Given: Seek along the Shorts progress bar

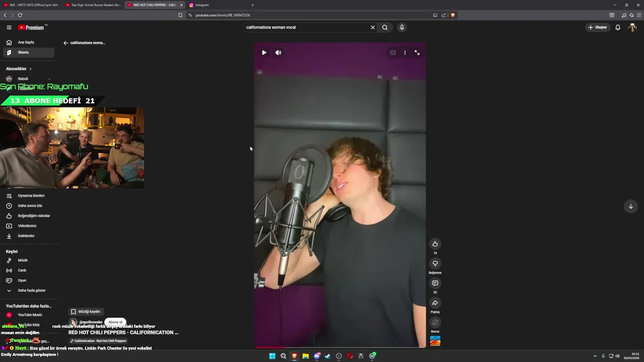Looking at the screenshot, I should tap(340, 347).
